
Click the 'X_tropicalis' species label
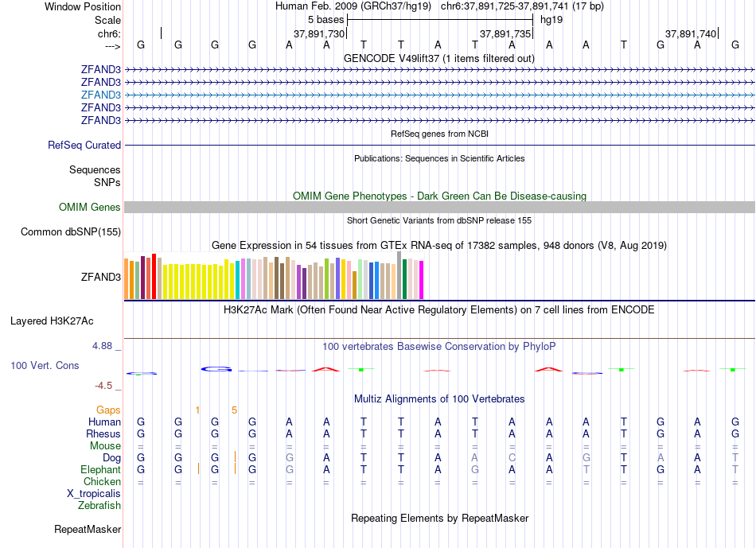[x=94, y=494]
